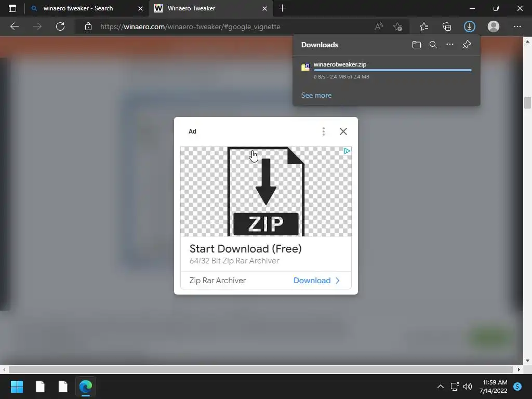Click the winaerotweaker.zip file icon

(305, 67)
